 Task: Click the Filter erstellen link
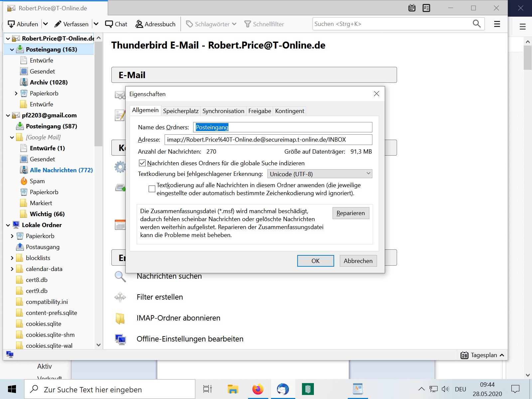tap(160, 297)
